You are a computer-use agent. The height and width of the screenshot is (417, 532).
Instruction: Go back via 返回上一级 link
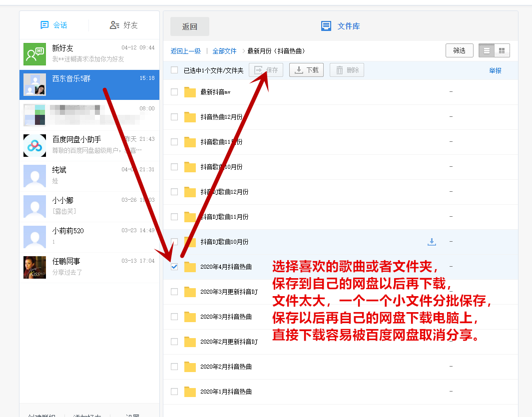[x=186, y=51]
